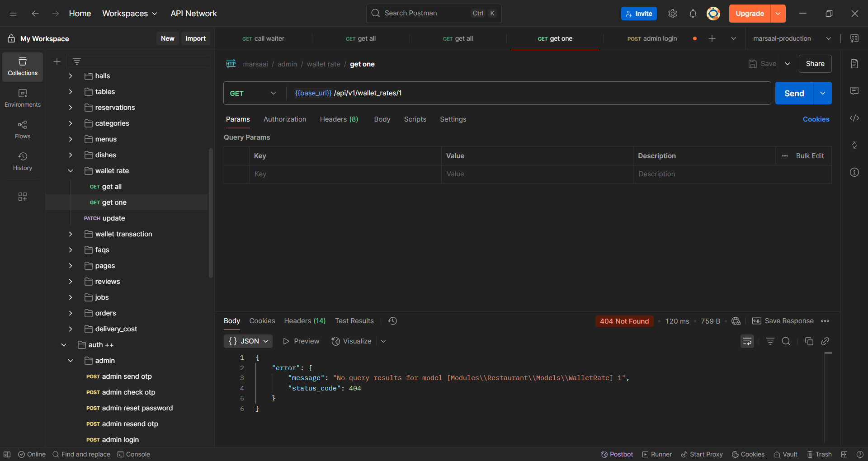
Task: Open the code snippet icon
Action: (x=854, y=118)
